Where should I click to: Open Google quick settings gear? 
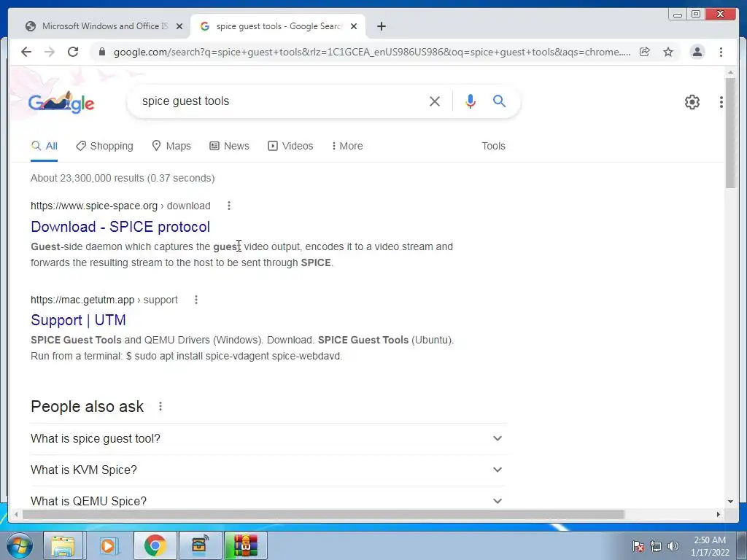pyautogui.click(x=692, y=102)
